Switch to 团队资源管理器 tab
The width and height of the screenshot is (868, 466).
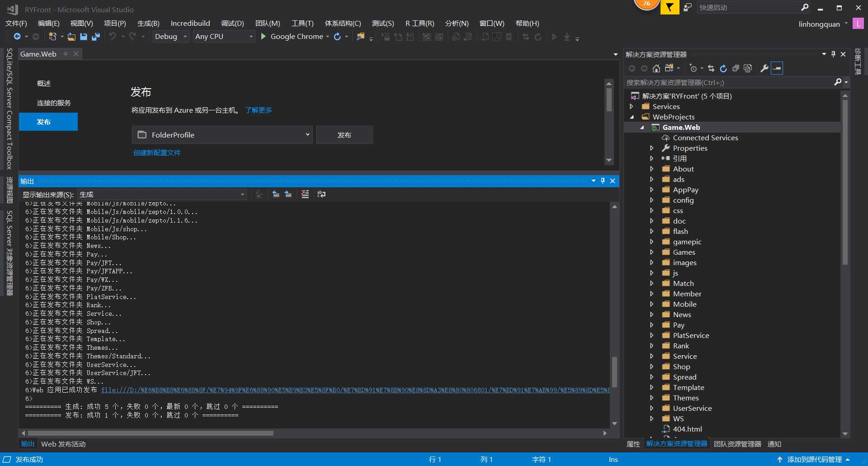pyautogui.click(x=737, y=444)
